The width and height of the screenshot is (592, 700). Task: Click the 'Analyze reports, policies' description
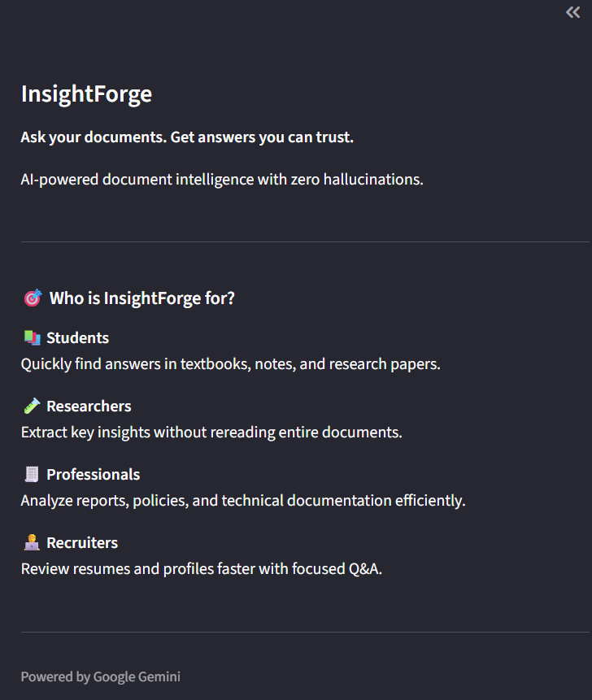pyautogui.click(x=243, y=501)
